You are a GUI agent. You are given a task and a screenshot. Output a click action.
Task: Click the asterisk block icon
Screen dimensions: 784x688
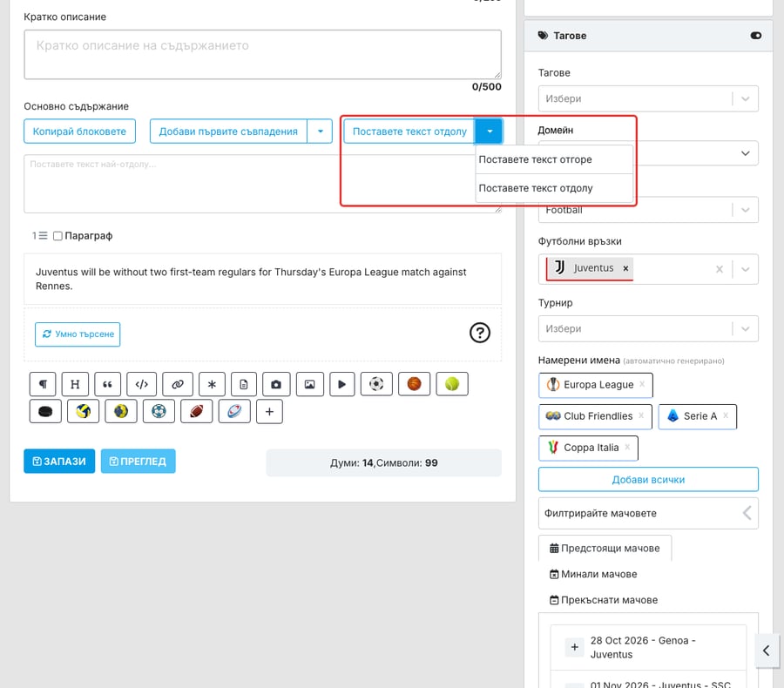click(x=212, y=384)
